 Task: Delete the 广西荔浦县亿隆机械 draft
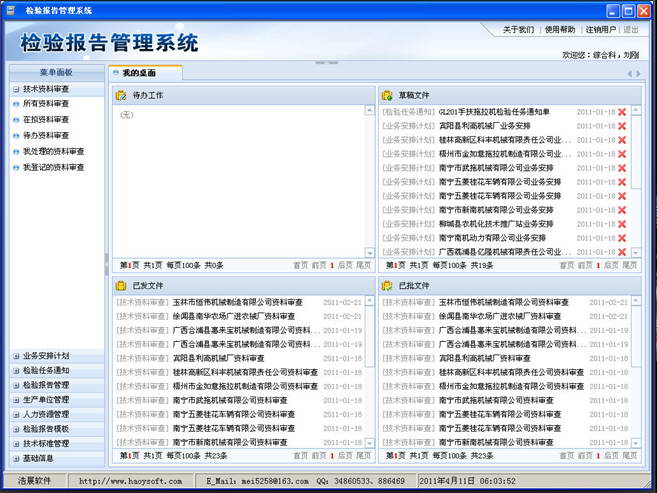[x=622, y=252]
